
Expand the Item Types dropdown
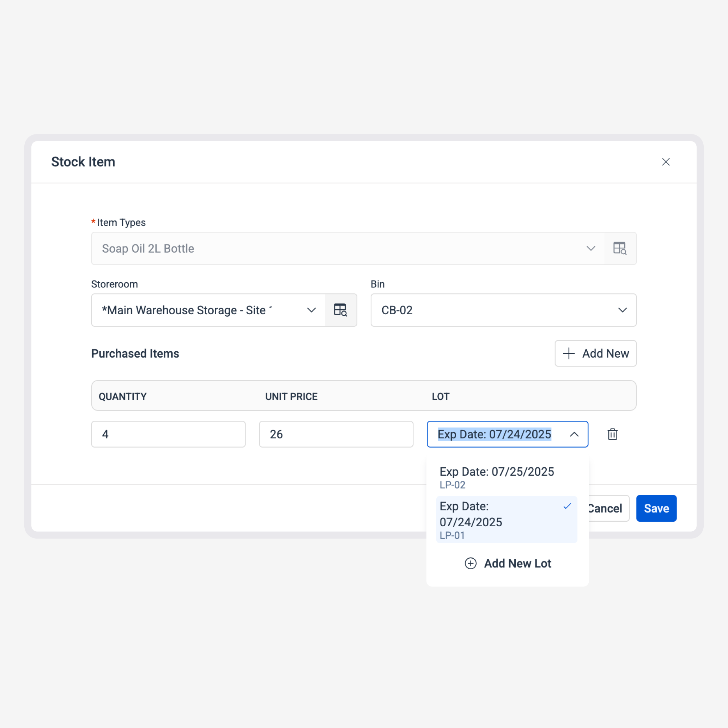591,248
